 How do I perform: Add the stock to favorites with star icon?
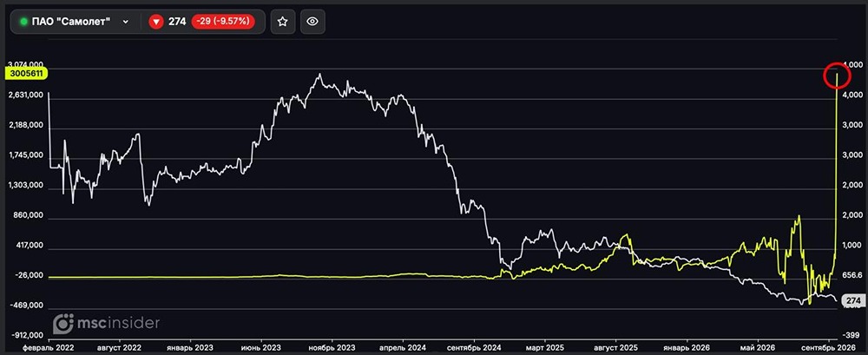[282, 22]
